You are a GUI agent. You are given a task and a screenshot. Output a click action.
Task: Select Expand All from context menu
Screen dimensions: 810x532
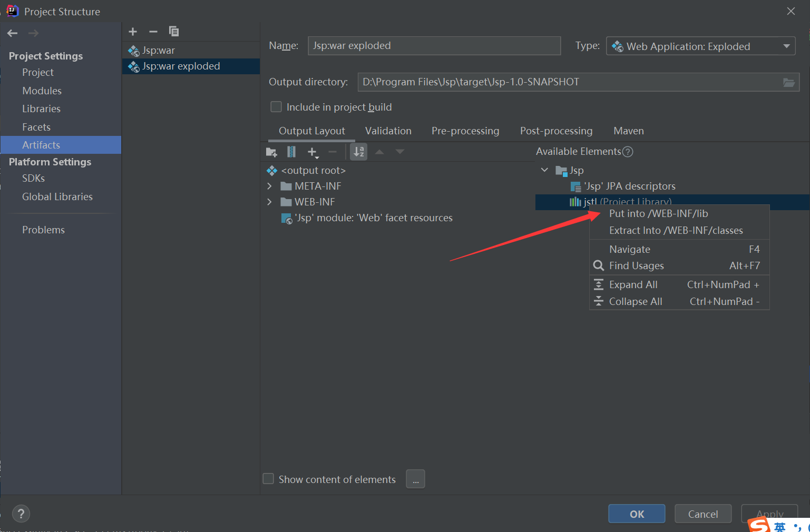(679, 285)
